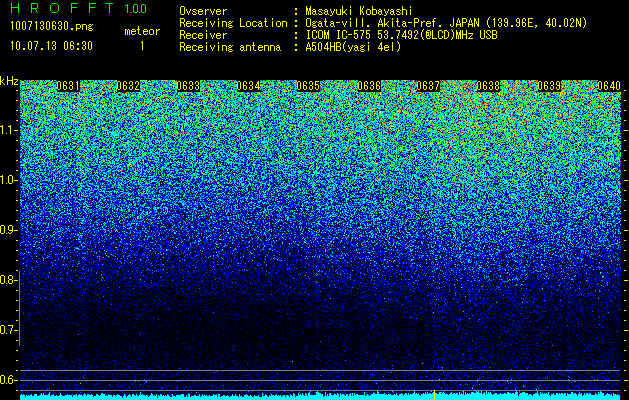Select the 0635 time marker
Image resolution: width=629 pixels, height=400 pixels.
(x=308, y=86)
